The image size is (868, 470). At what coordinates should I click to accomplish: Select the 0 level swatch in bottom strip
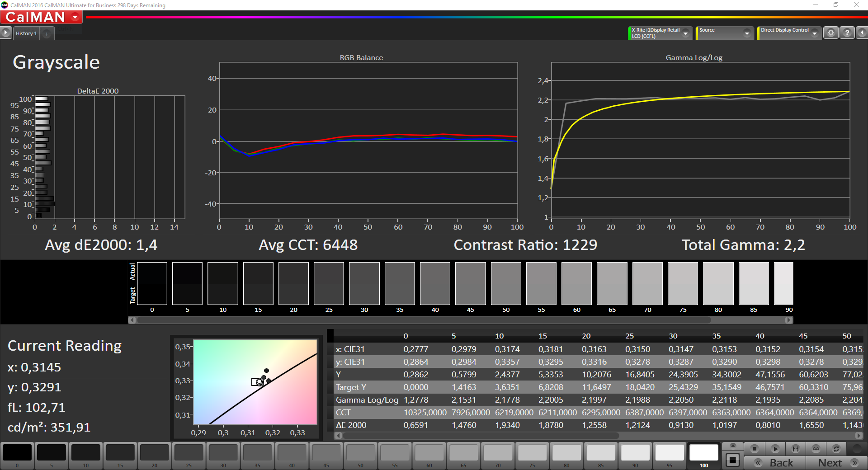(17, 456)
